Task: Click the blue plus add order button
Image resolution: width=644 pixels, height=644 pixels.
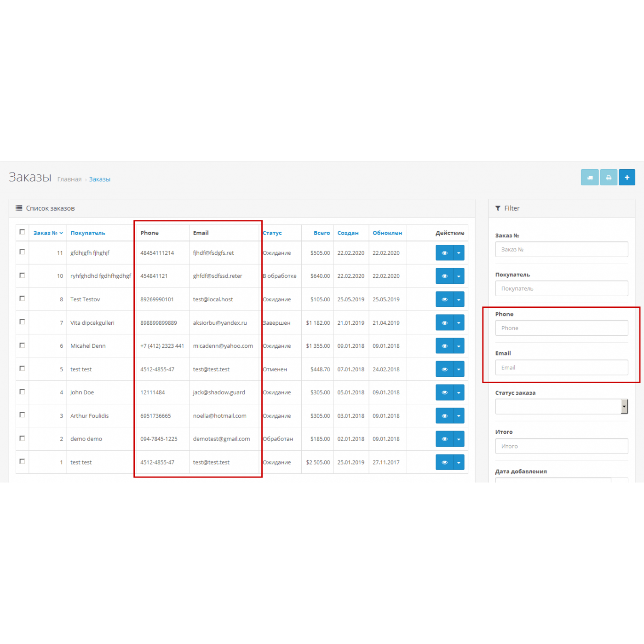Action: pos(627,178)
